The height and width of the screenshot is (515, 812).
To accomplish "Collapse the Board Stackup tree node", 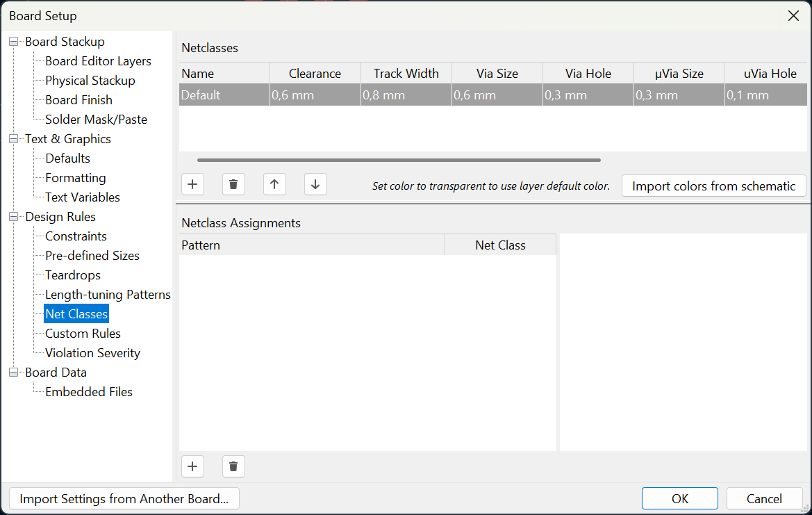I will pos(13,42).
